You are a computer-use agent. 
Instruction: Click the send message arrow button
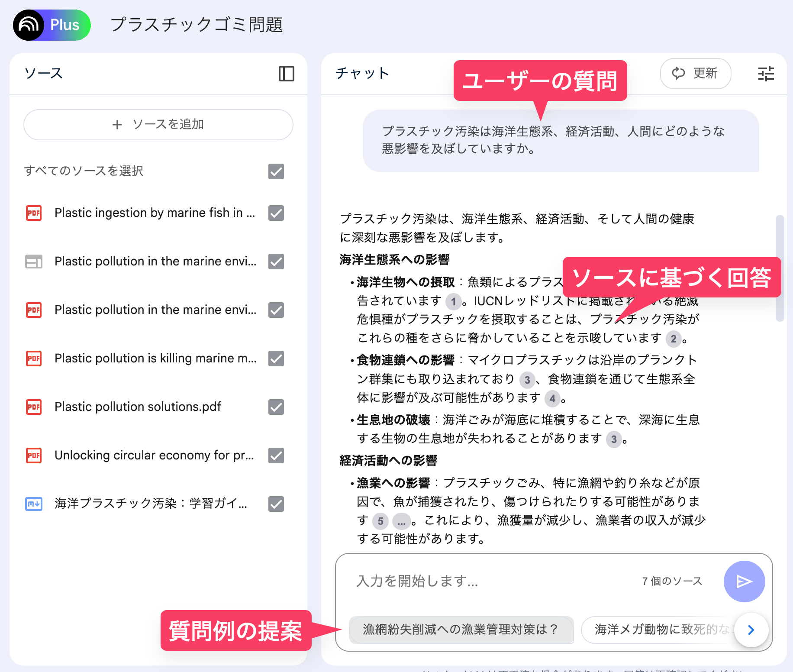(x=744, y=581)
